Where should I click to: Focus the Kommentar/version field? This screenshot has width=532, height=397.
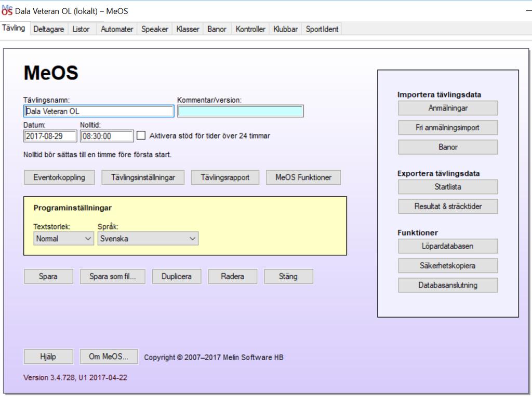point(241,111)
